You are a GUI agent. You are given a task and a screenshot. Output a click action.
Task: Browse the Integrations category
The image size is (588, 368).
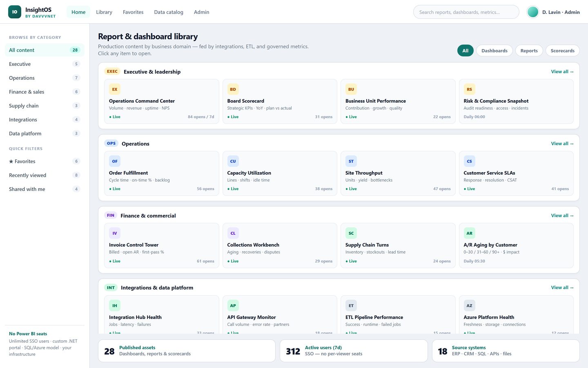(x=45, y=119)
